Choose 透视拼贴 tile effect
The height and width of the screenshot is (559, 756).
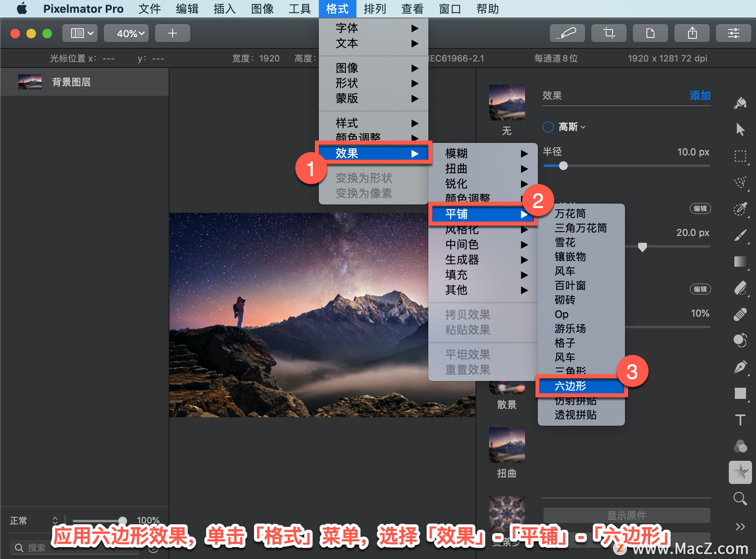click(581, 415)
